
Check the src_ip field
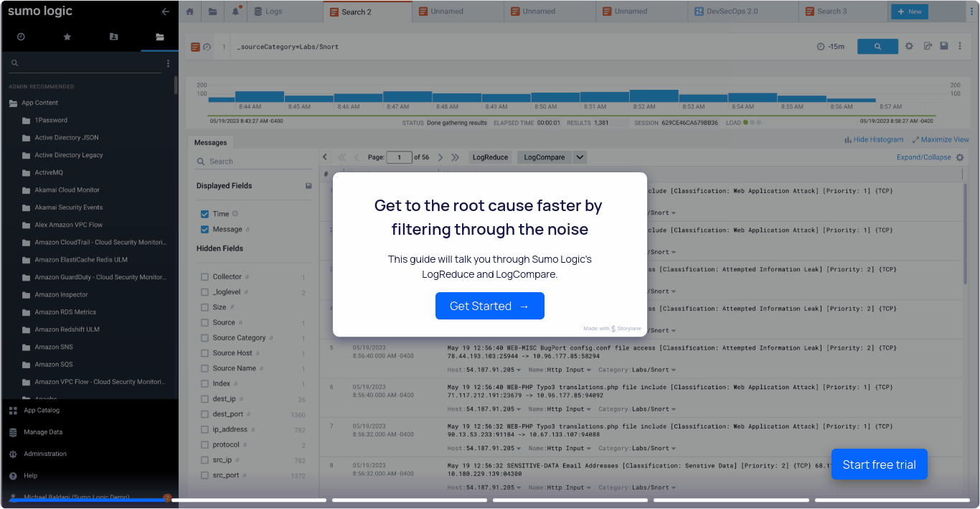(205, 460)
